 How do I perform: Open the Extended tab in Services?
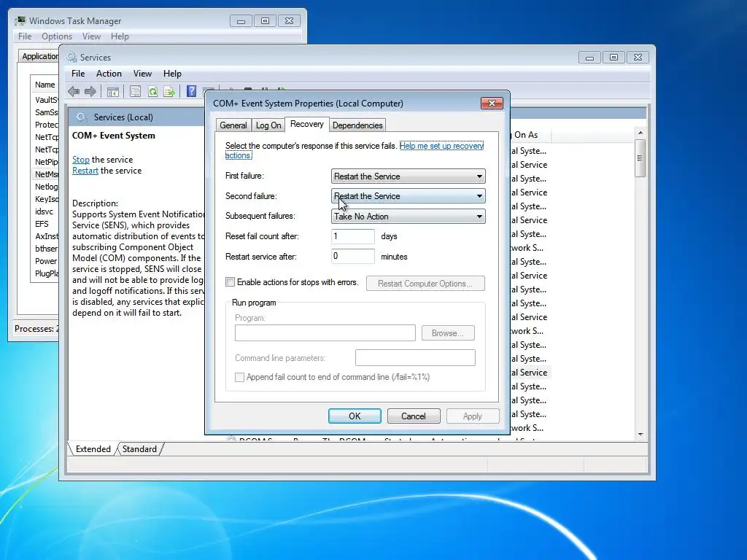(93, 449)
